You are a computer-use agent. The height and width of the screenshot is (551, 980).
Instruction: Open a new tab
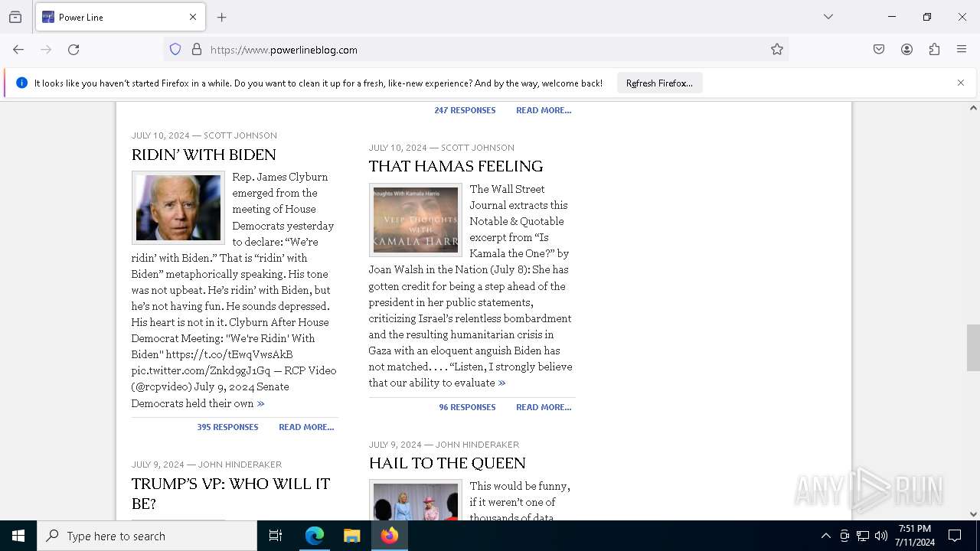(x=222, y=17)
